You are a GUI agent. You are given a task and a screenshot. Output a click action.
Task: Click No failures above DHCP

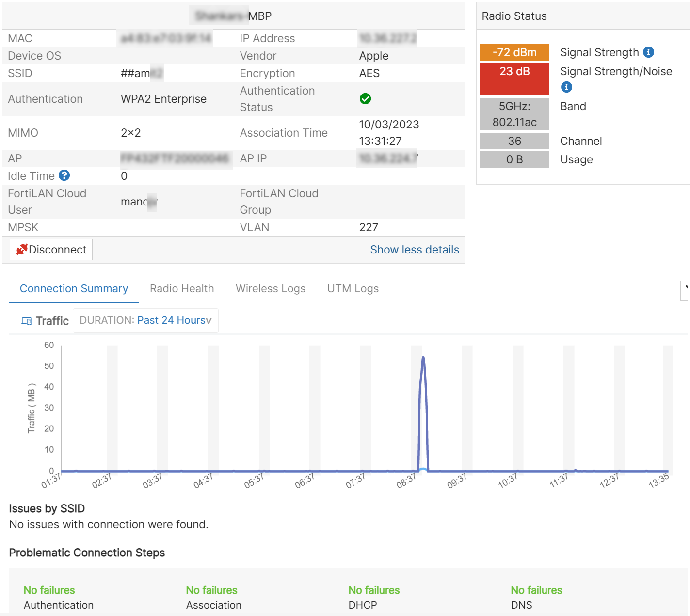click(374, 590)
